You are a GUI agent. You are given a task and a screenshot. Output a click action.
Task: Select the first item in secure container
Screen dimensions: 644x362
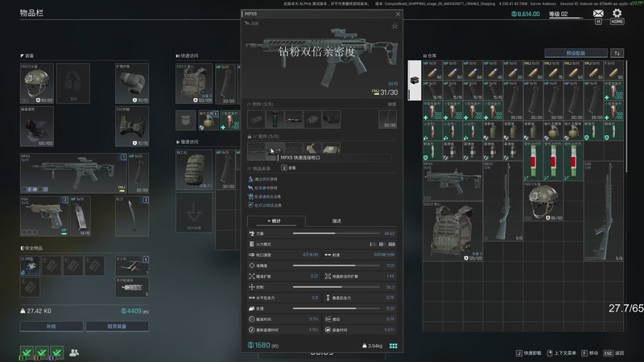[31, 265]
